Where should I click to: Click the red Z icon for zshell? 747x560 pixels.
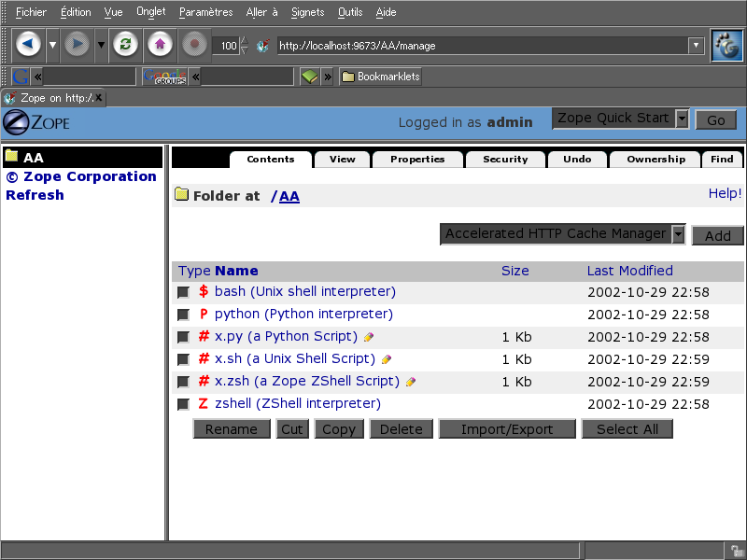click(x=204, y=404)
